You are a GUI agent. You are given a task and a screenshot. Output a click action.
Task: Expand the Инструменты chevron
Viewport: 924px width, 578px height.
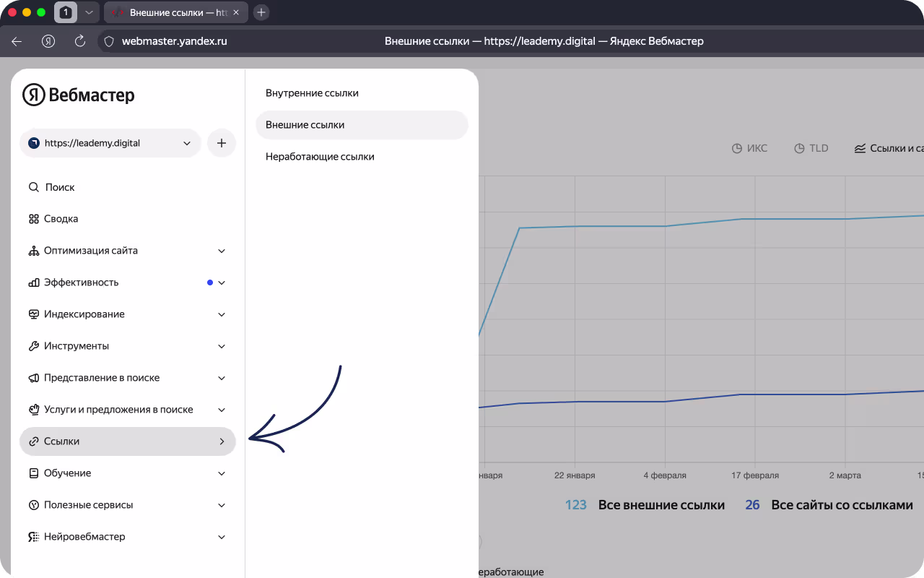tap(222, 346)
